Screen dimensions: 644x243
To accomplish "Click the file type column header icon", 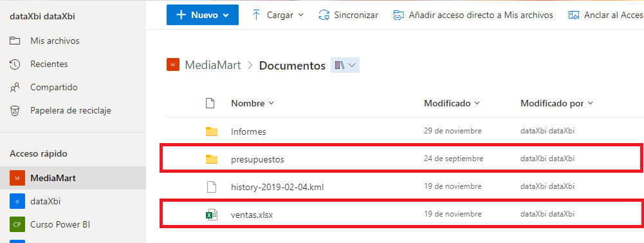I will [210, 103].
